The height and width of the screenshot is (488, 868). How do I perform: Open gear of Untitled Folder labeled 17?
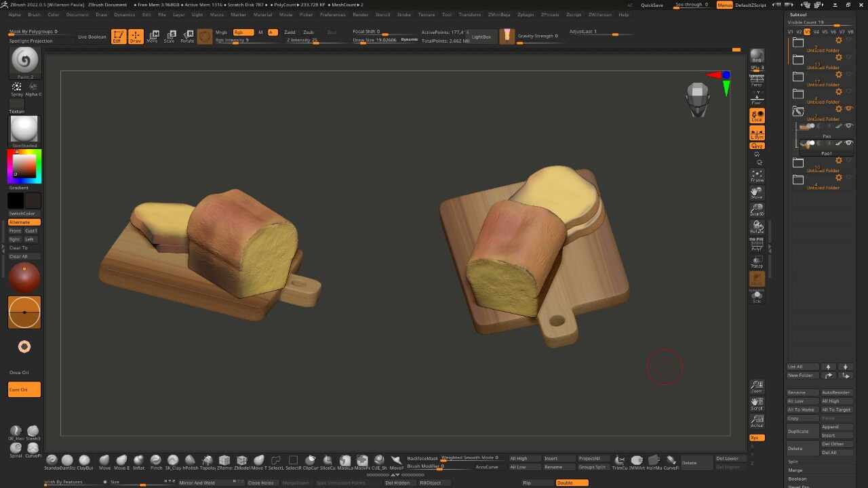pos(839,75)
